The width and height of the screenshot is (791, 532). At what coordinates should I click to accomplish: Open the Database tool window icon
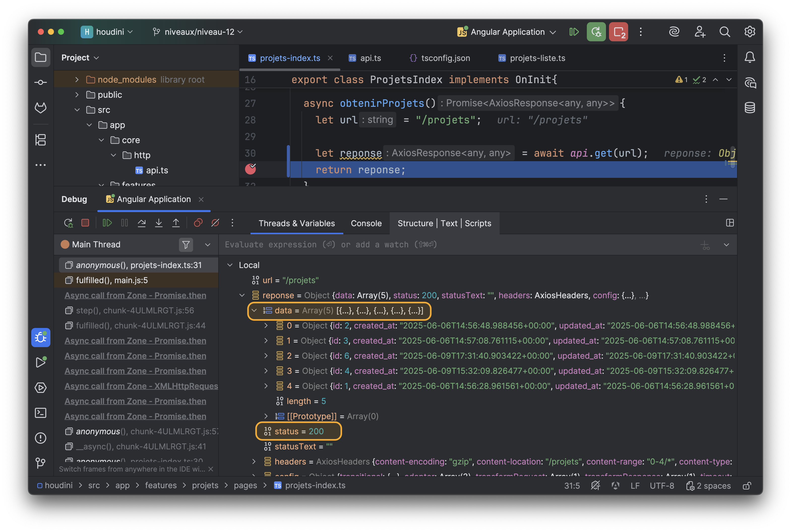[x=750, y=108]
